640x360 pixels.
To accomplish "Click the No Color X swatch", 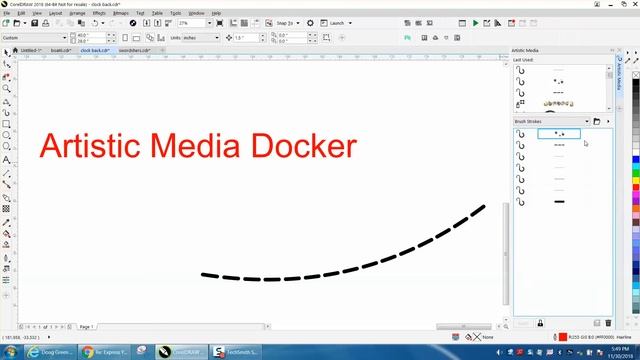I will click(x=636, y=75).
